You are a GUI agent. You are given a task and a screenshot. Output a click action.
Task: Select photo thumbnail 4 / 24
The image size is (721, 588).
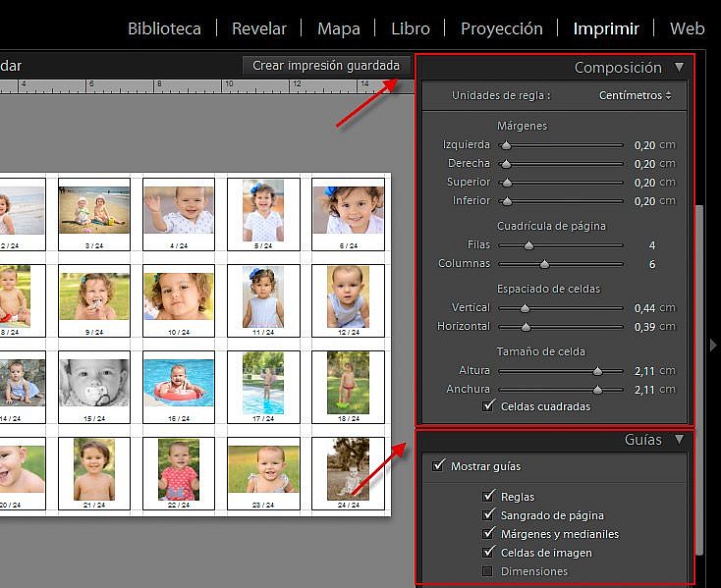point(179,214)
